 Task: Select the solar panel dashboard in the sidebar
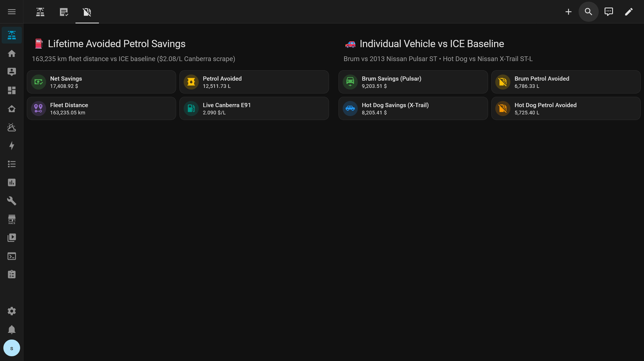pos(12,35)
